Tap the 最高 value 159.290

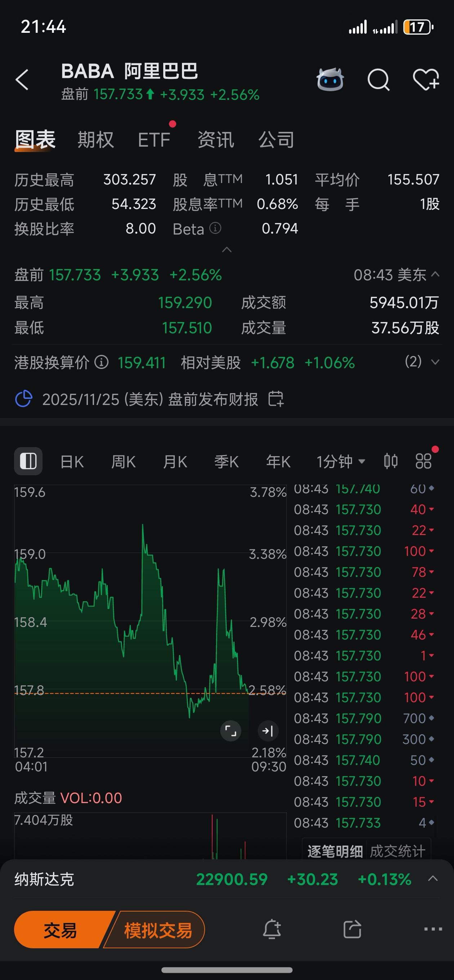(185, 302)
